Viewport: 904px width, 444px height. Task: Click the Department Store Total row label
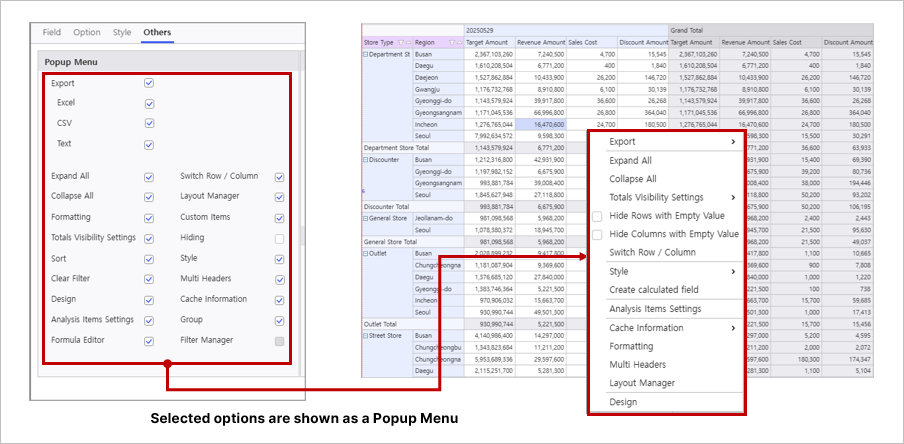click(x=413, y=148)
